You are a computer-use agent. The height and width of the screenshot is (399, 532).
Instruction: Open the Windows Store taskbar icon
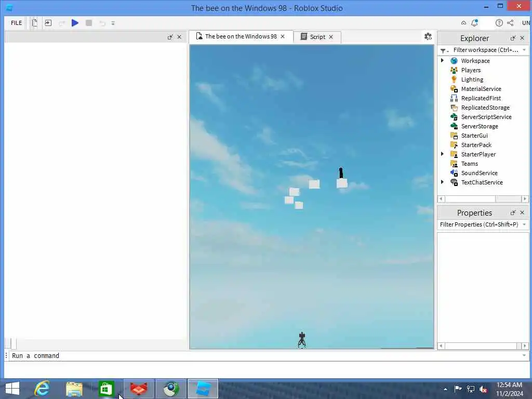[x=106, y=389]
